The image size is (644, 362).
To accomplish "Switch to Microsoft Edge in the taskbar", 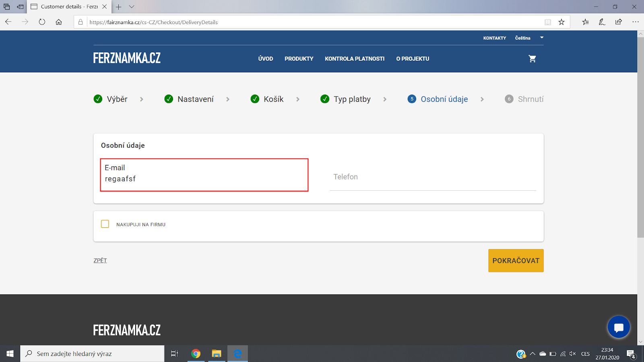I will [237, 354].
